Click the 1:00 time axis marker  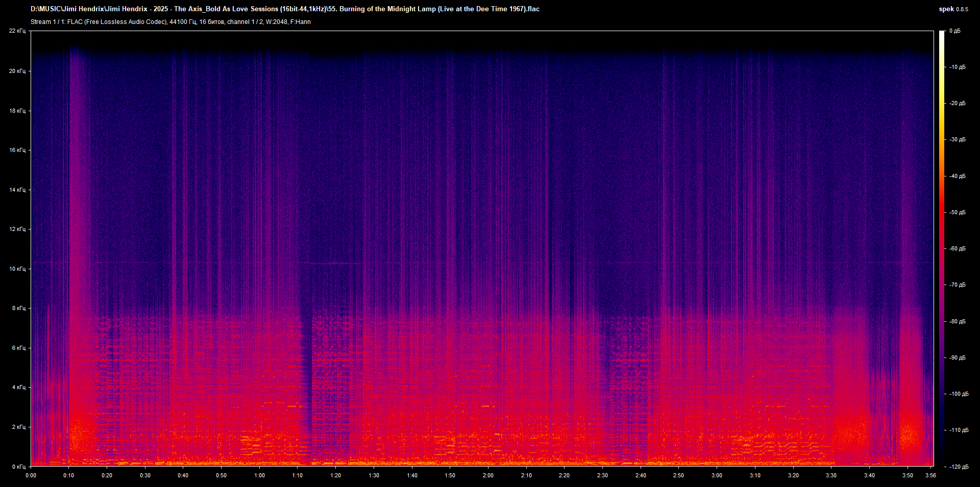(259, 475)
